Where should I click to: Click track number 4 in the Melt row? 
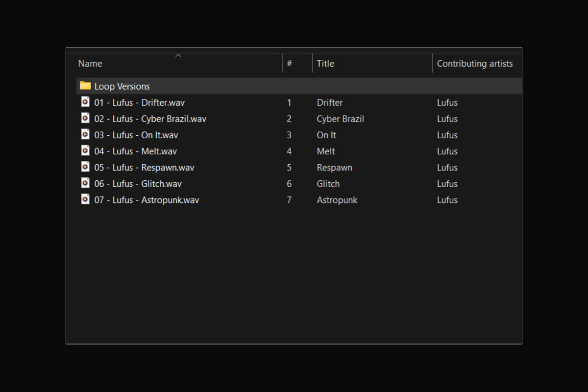(x=289, y=151)
